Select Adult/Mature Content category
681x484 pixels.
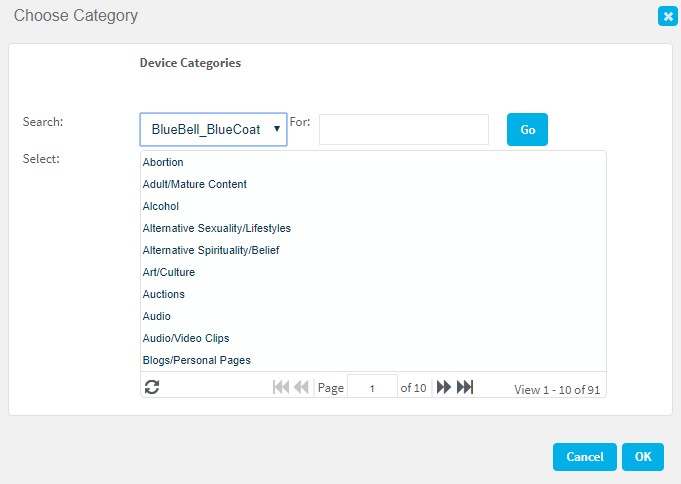195,184
